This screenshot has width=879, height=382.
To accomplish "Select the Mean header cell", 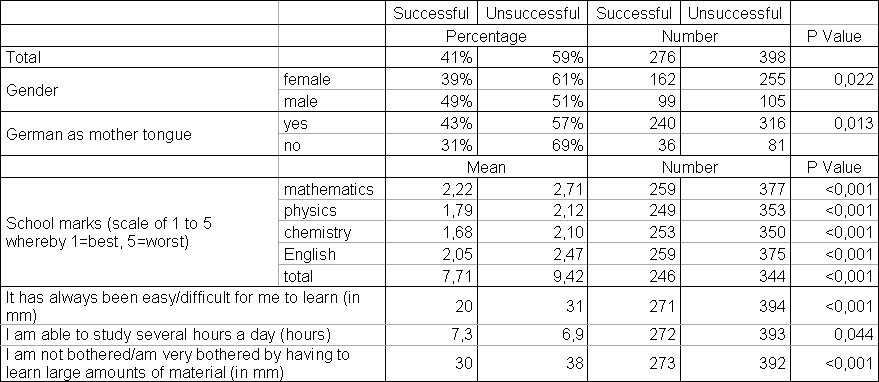I will point(487,167).
